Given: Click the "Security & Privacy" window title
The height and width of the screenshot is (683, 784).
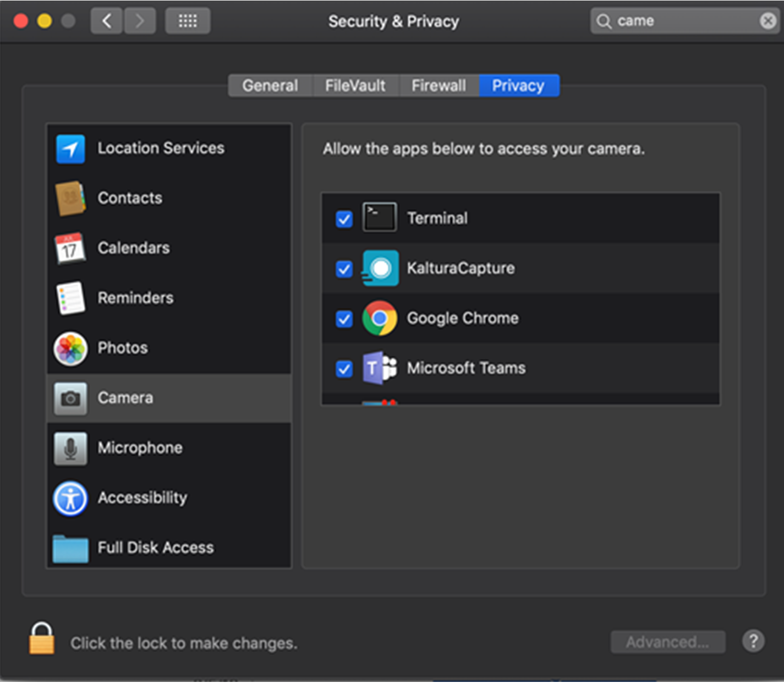Looking at the screenshot, I should click(394, 21).
